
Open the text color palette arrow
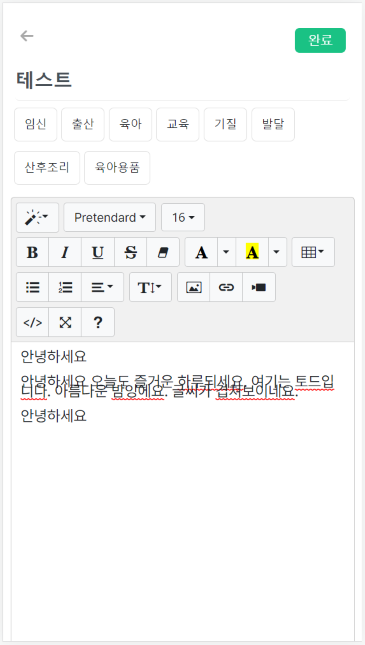[226, 252]
